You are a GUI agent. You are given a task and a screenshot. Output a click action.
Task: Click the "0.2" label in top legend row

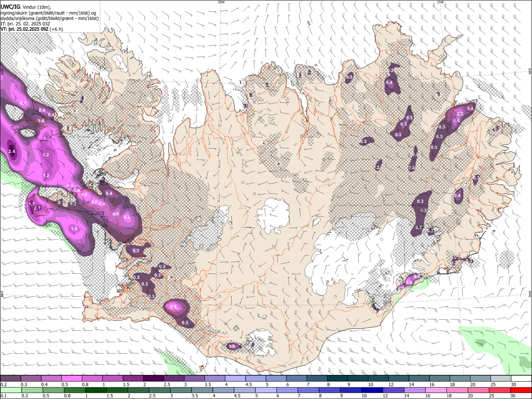click(x=3, y=384)
